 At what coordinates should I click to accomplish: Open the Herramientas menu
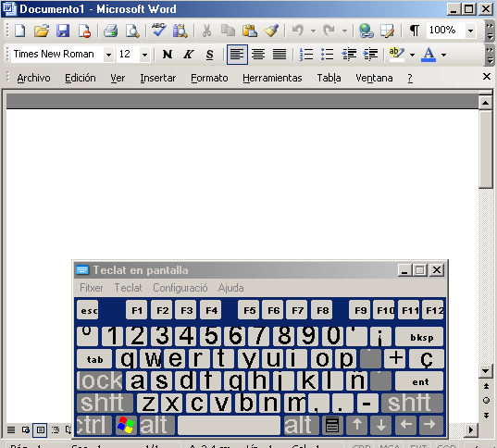[x=272, y=78]
